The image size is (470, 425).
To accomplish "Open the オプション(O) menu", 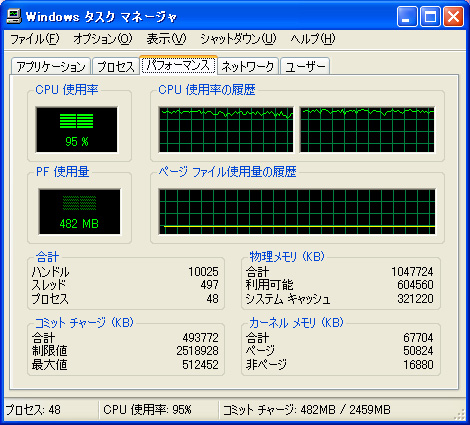I will pos(103,39).
